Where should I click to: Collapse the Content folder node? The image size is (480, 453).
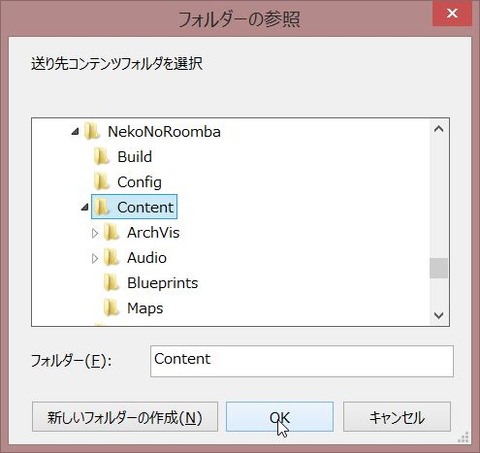(x=85, y=207)
